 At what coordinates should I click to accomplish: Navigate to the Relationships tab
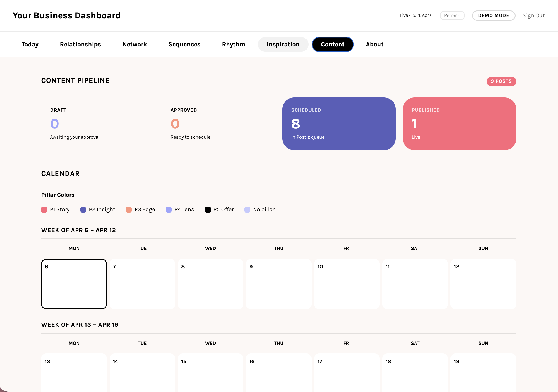(x=80, y=44)
